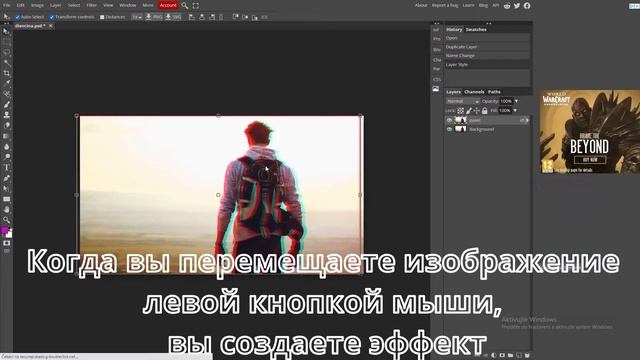Hide the Background layer eye
Image resolution: width=640 pixels, height=360 pixels.
point(449,129)
